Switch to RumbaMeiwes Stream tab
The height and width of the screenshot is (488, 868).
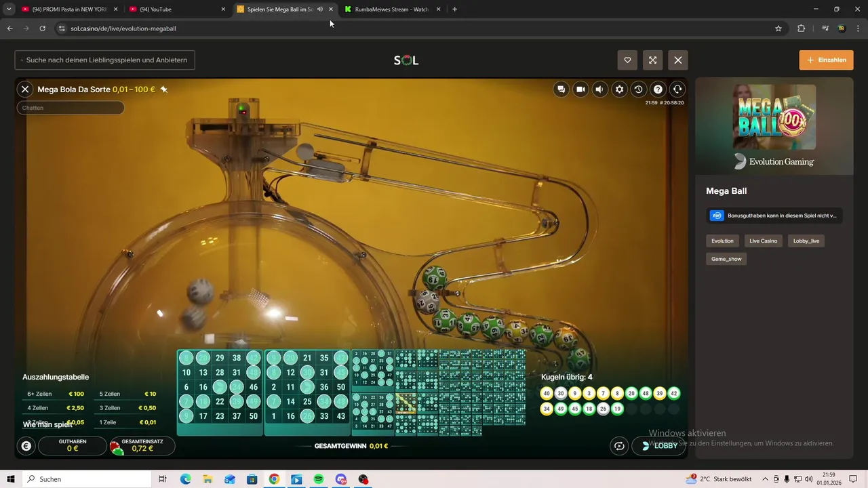[x=393, y=9]
